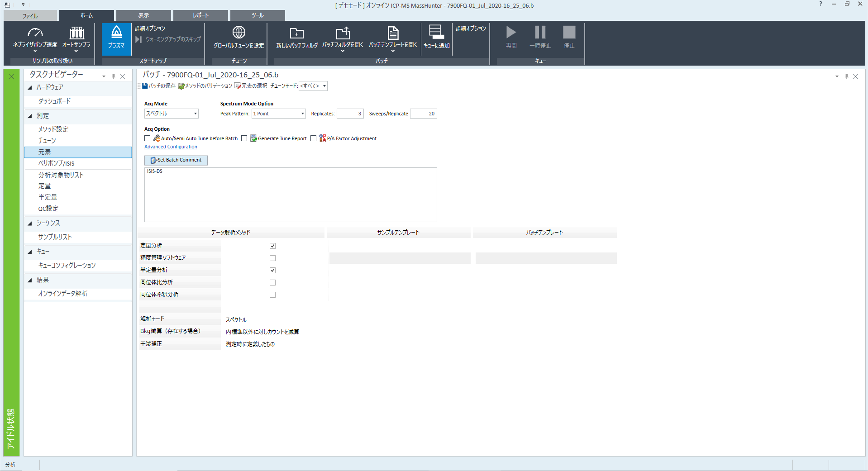Click Validate Method toolbar item

pos(205,86)
